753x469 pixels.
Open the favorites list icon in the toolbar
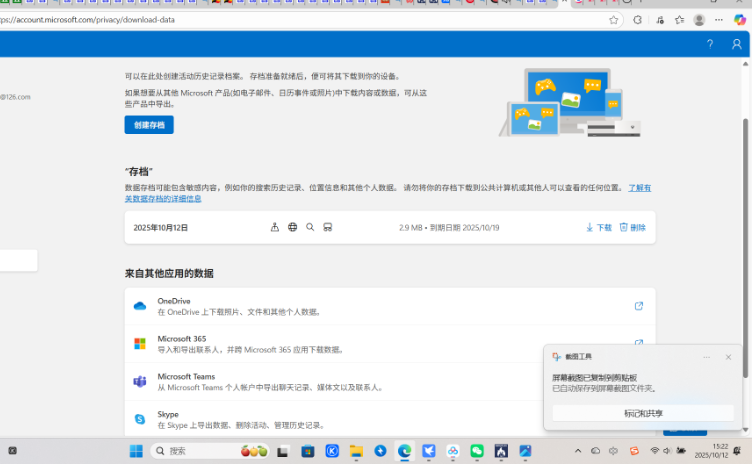pos(679,20)
